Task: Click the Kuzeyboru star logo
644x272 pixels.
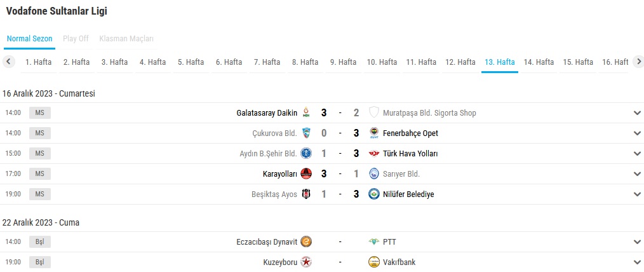Action: (x=306, y=262)
